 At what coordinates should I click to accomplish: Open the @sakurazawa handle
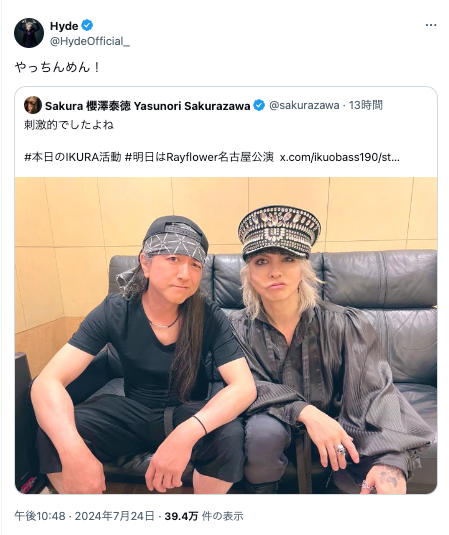304,105
